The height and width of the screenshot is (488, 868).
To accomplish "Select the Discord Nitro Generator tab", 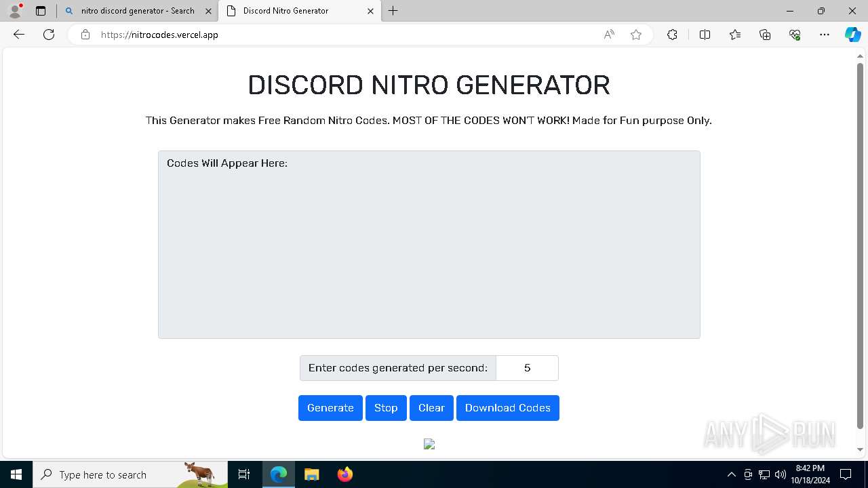I will [300, 11].
